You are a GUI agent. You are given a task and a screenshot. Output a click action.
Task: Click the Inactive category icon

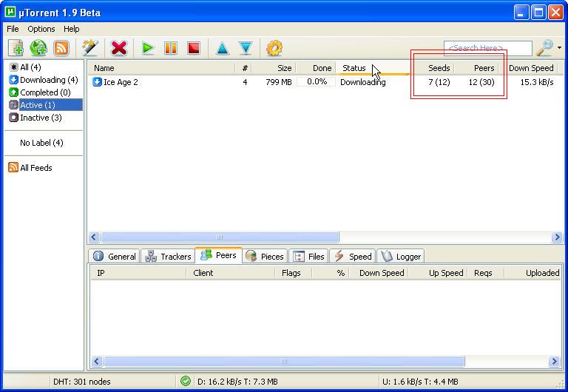point(13,118)
